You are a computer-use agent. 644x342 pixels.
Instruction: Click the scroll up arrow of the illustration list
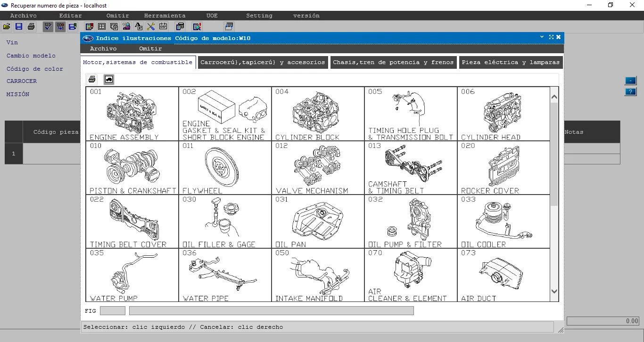pyautogui.click(x=554, y=97)
